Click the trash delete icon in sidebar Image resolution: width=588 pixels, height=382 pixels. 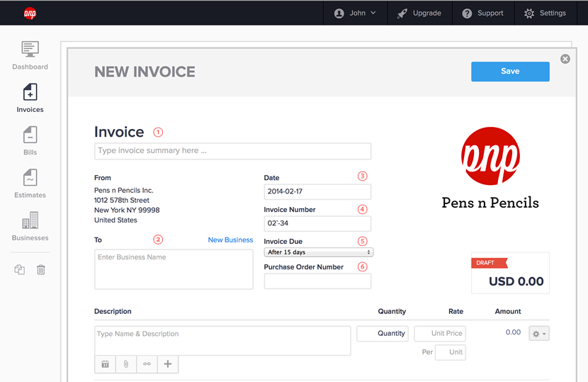point(41,269)
